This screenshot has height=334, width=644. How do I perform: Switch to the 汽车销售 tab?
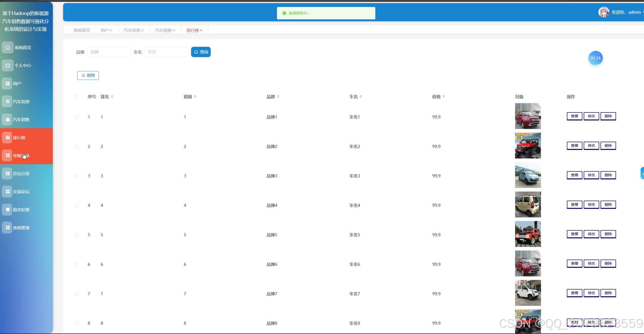(x=163, y=31)
